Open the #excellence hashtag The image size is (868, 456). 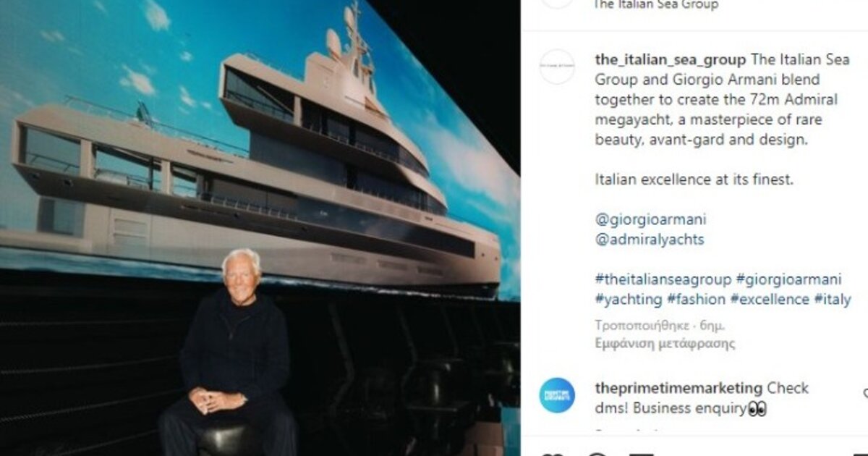click(x=770, y=300)
